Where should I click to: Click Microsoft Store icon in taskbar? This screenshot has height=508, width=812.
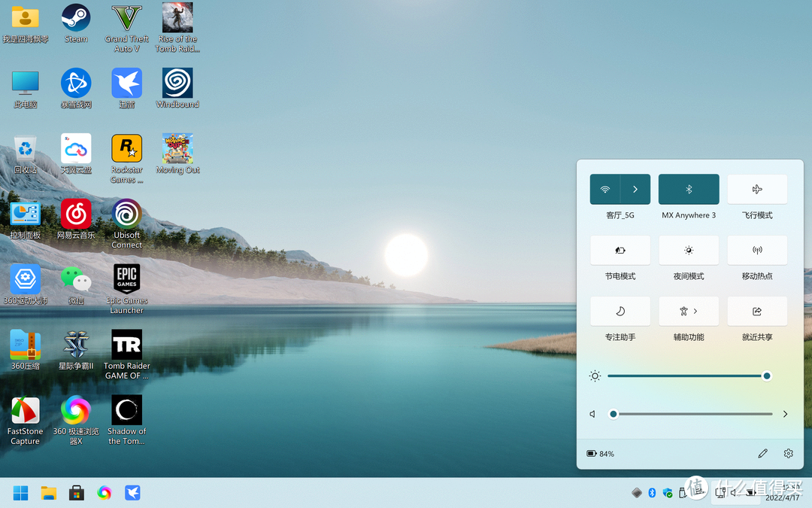(77, 493)
